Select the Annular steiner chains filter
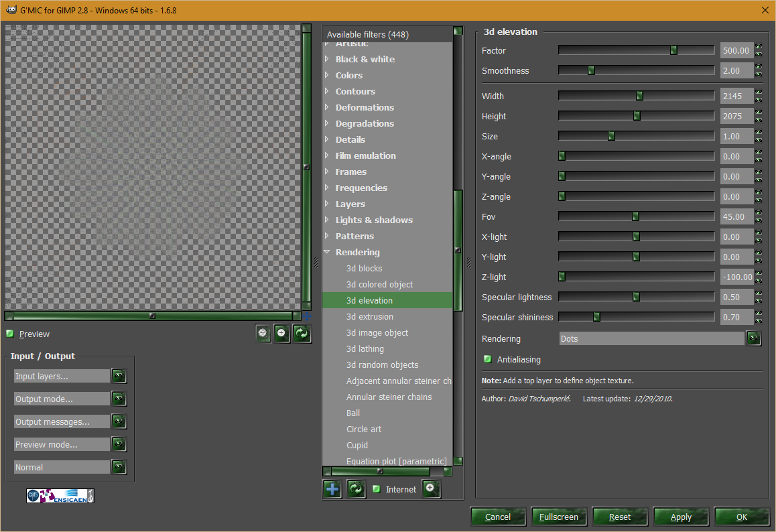 (389, 397)
